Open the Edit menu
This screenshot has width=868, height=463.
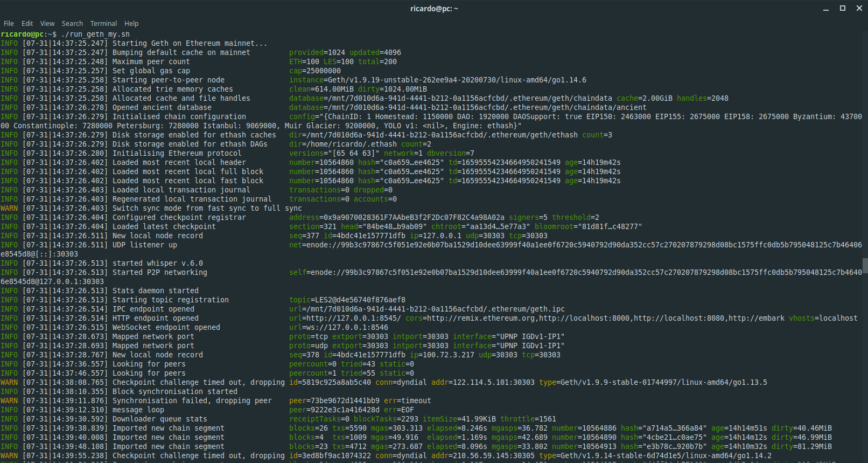[x=27, y=24]
